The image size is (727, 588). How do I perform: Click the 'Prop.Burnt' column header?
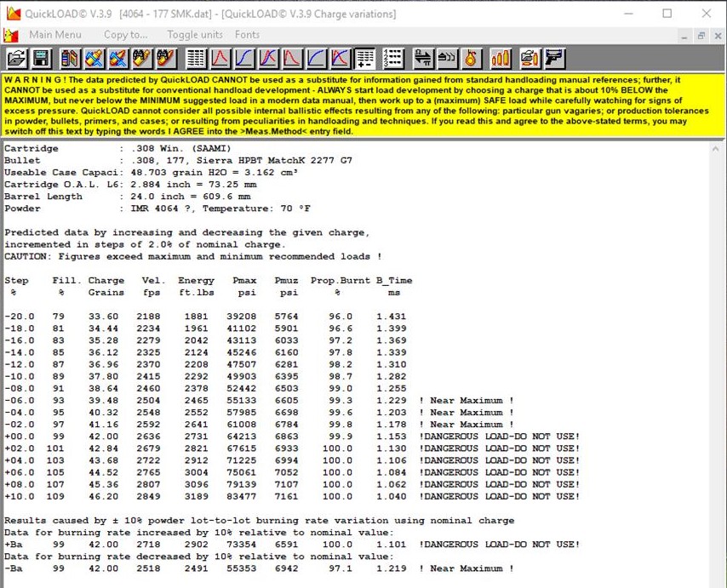(341, 281)
